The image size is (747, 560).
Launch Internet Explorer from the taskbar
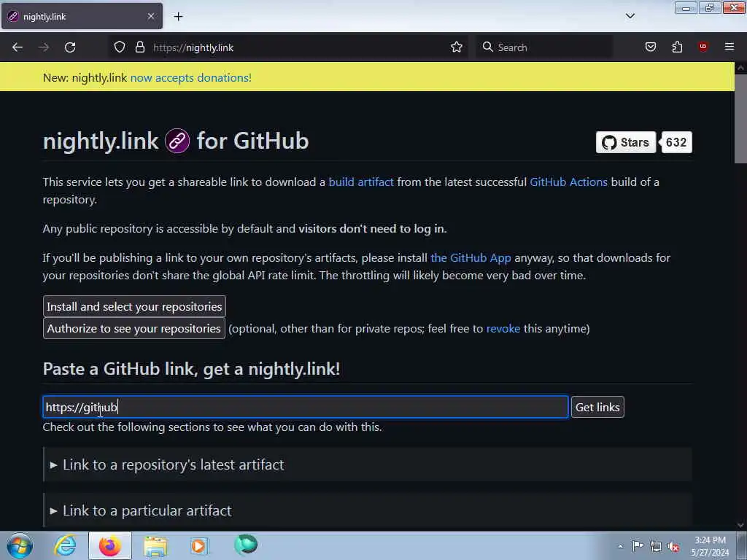tap(65, 545)
